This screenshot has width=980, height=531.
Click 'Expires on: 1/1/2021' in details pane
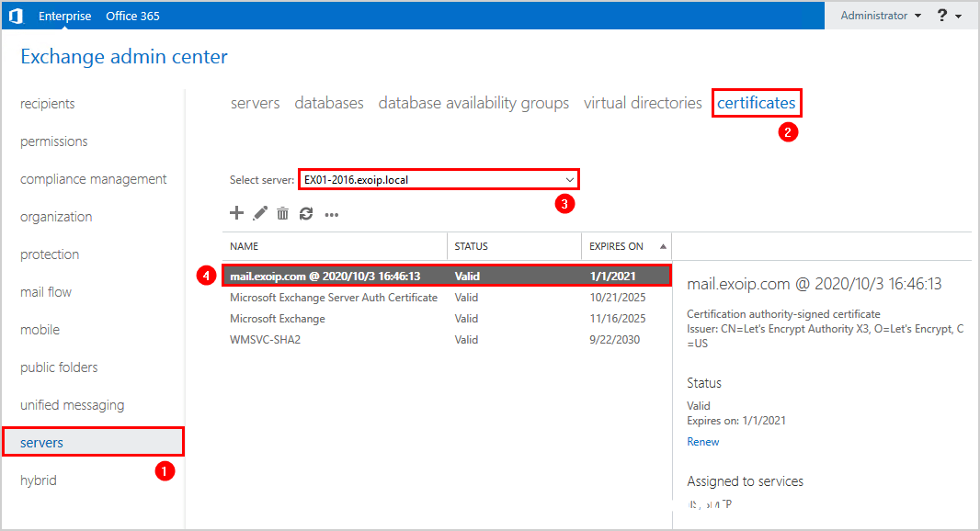pos(736,421)
